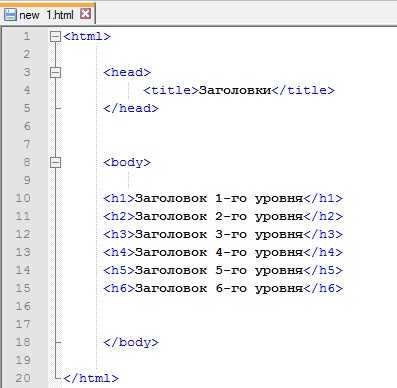Click the opening <h1> tag

(x=119, y=199)
